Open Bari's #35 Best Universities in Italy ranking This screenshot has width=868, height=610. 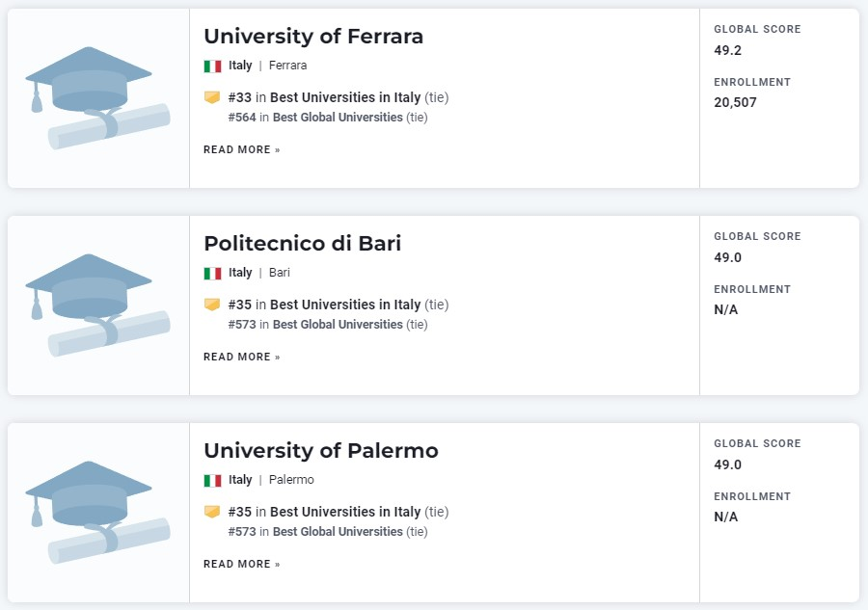tap(339, 305)
